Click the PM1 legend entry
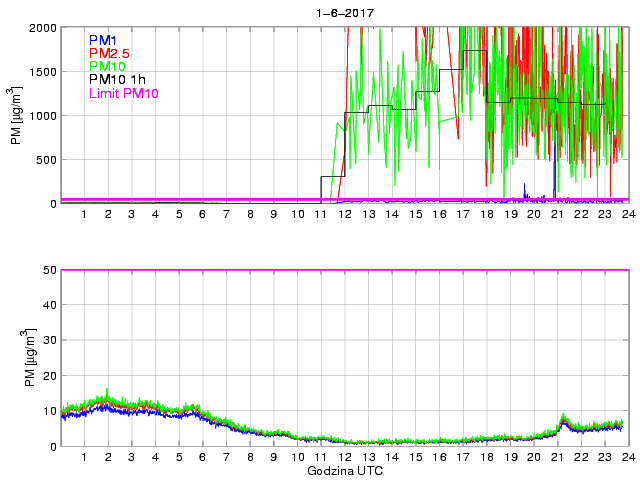This screenshot has width=640, height=480. click(103, 40)
